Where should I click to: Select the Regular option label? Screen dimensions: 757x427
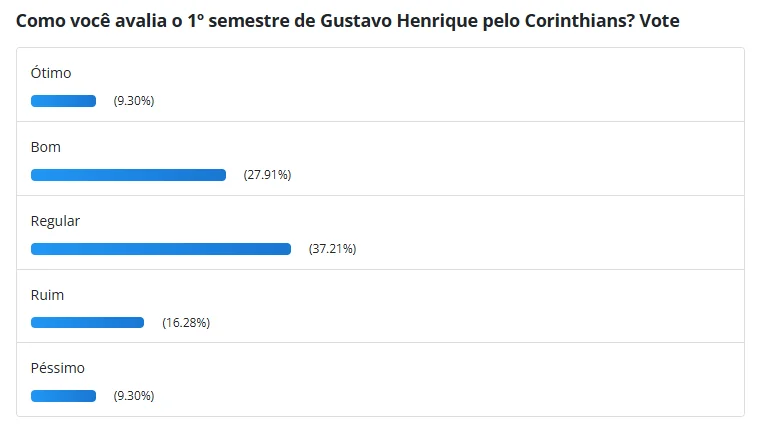(x=55, y=221)
